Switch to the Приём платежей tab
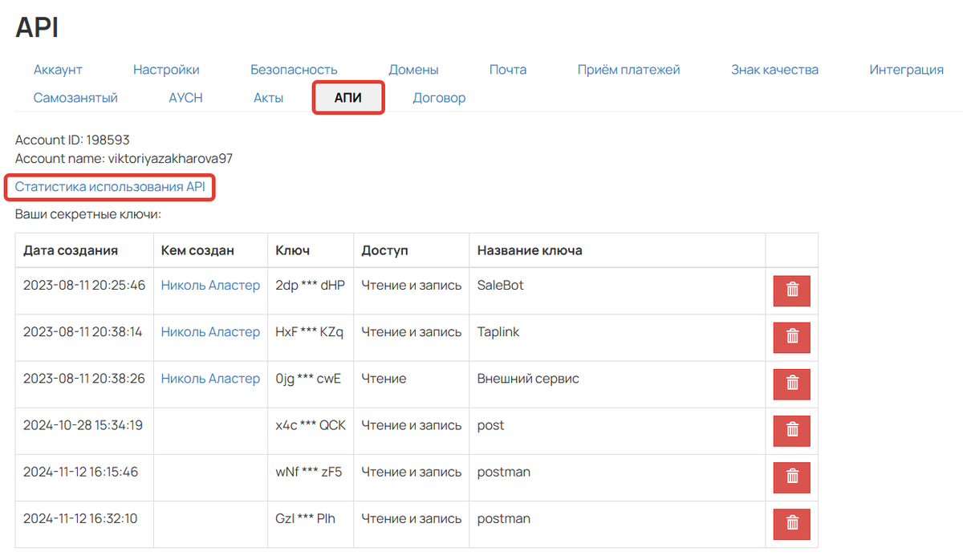This screenshot has height=560, width=963. point(628,70)
